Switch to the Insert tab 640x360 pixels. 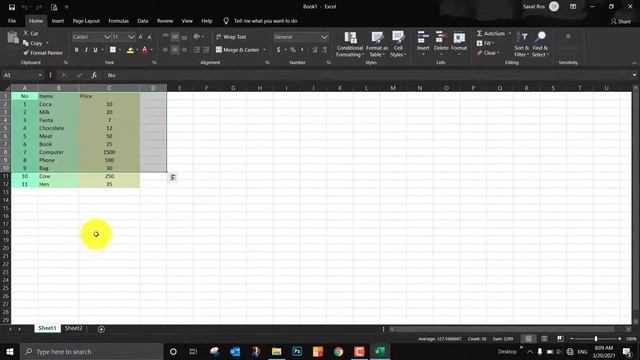[58, 21]
